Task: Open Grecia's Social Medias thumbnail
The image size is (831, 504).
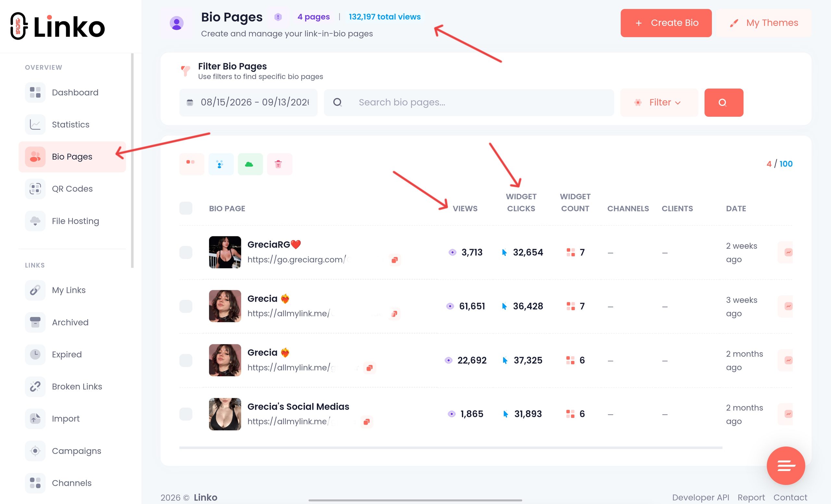Action: pyautogui.click(x=225, y=414)
